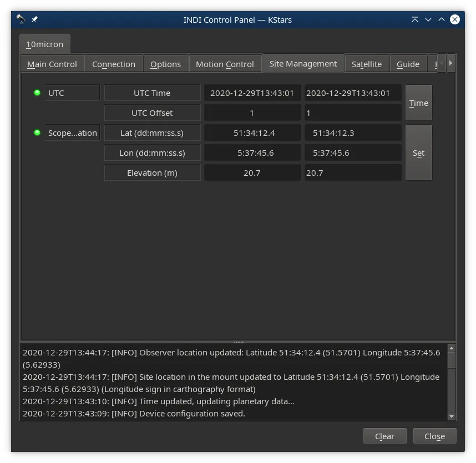Click the current latitude value 51:34:12.4
Screen dimensions: 476x463
pos(252,133)
